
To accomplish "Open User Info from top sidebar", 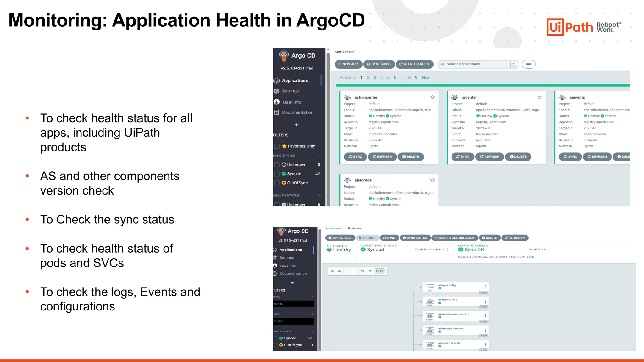I will point(292,102).
